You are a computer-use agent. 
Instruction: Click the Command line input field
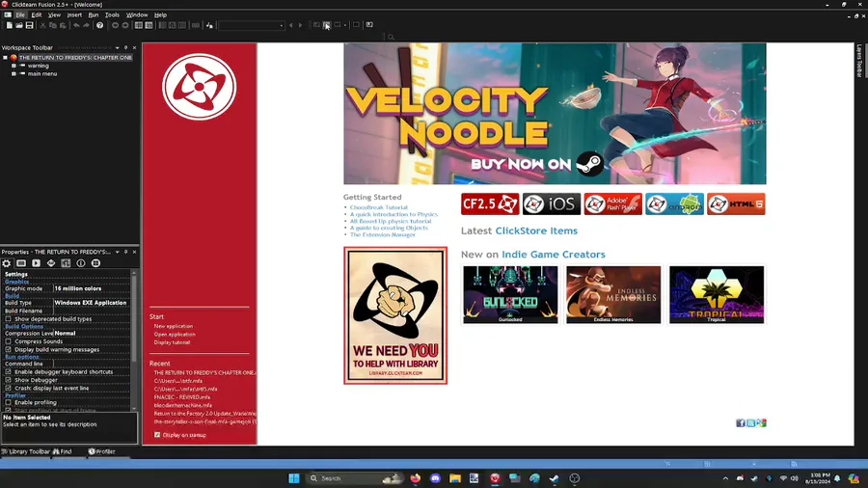[x=92, y=364]
